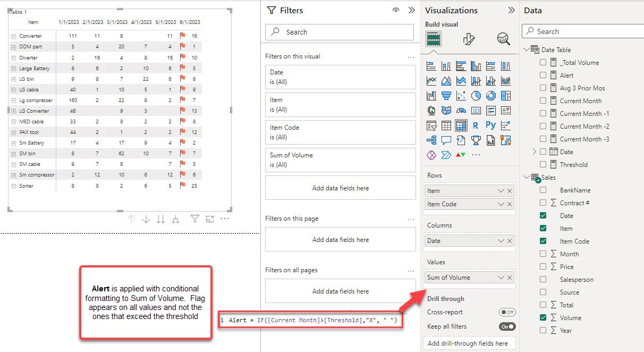Select the Python visual
The width and height of the screenshot is (644, 352).
pos(491,125)
